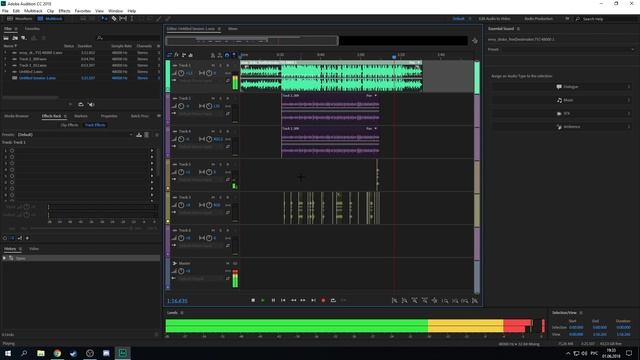Toggle power for effects rack slot 3
Viewport: 640px width, 360px height.
12,163
